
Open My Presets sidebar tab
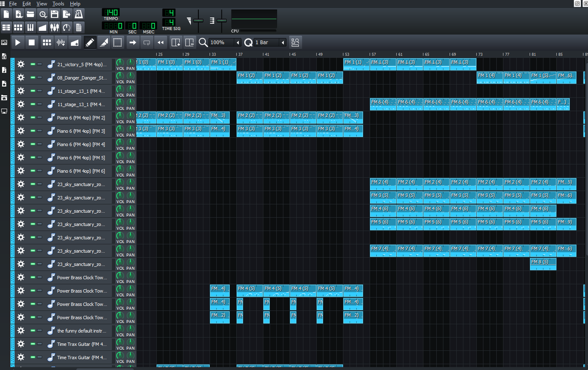pos(4,84)
